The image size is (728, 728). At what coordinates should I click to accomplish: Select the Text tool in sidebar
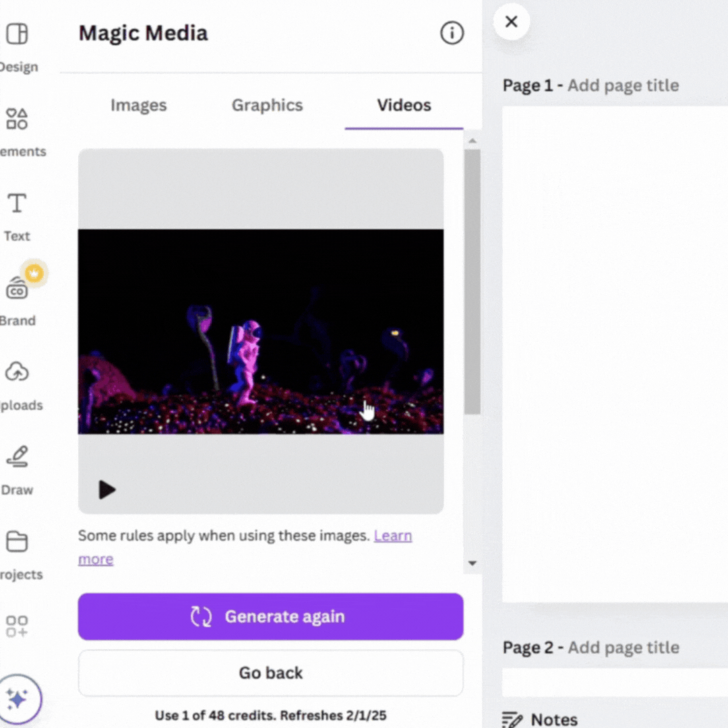(x=17, y=216)
